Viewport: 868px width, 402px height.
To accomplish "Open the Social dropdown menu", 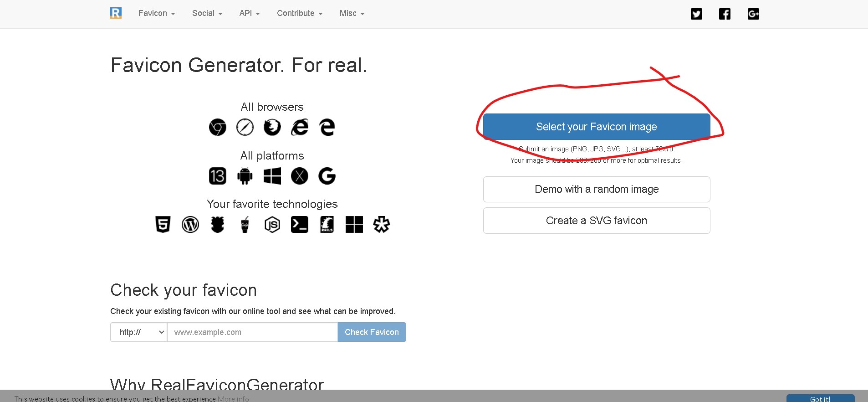I will coord(207,13).
